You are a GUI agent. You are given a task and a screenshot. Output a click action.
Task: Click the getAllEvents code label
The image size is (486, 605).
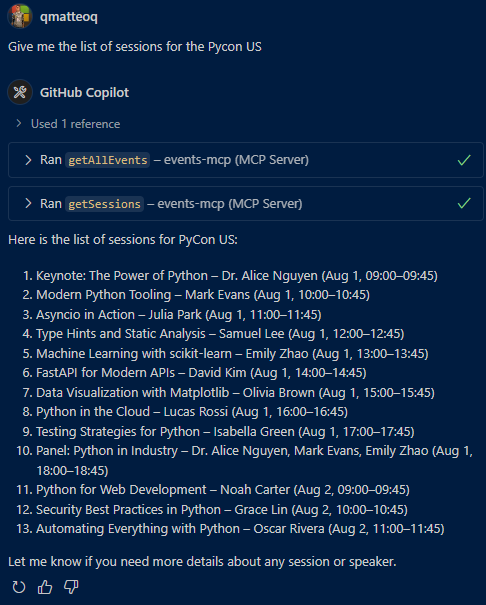click(108, 160)
